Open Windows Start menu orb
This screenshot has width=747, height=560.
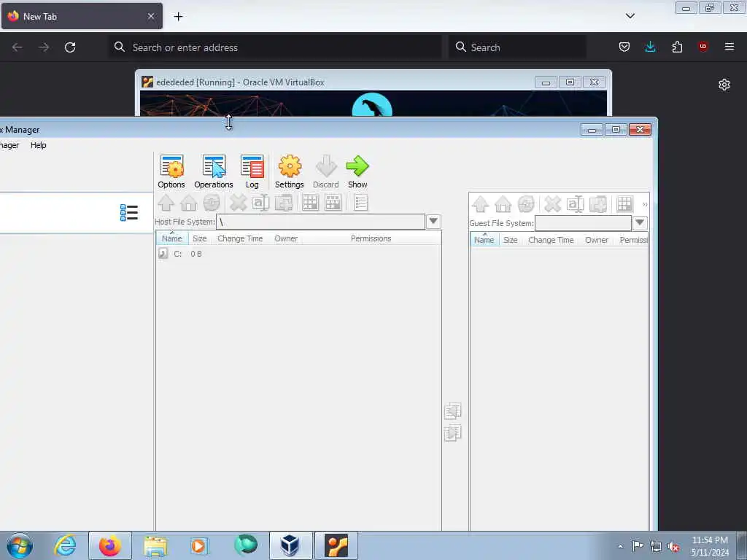(x=20, y=545)
